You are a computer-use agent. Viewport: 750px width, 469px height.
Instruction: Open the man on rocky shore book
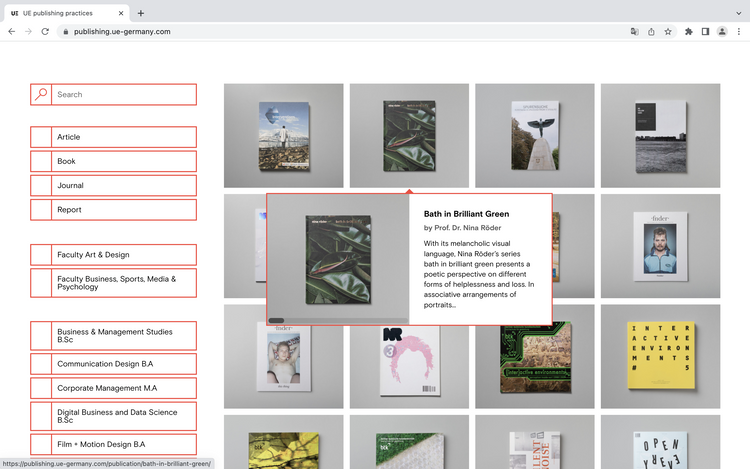pos(284,136)
